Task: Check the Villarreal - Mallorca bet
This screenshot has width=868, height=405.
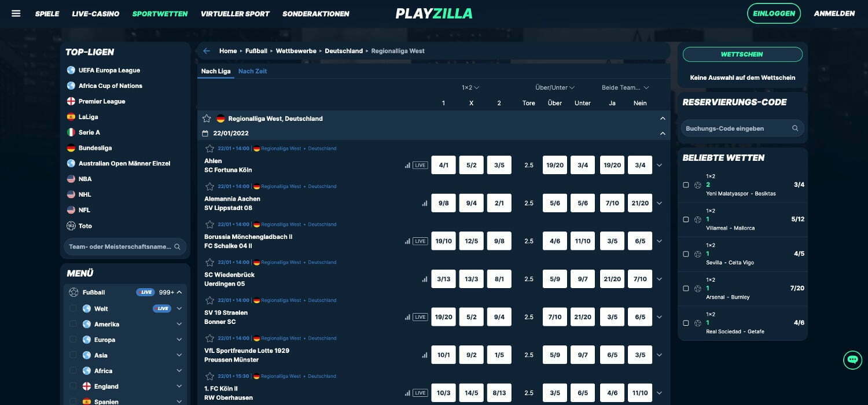Action: click(x=686, y=219)
